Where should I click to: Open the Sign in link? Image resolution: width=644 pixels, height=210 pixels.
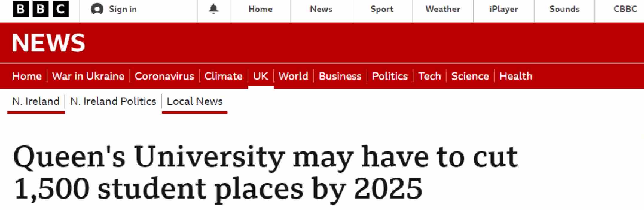pos(123,9)
